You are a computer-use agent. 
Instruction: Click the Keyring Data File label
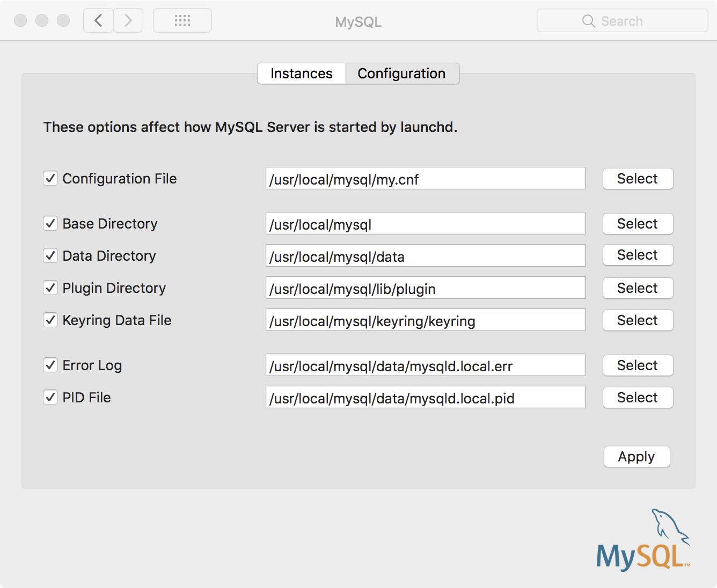[x=117, y=320]
